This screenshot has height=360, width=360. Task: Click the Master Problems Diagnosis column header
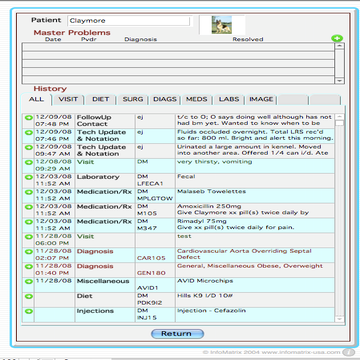(x=141, y=39)
